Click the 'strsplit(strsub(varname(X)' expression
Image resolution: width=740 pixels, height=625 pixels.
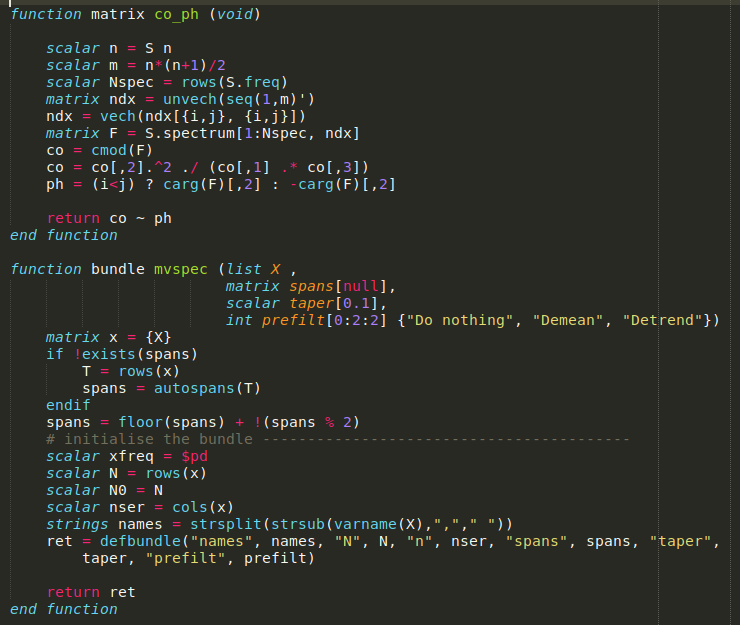pyautogui.click(x=306, y=524)
